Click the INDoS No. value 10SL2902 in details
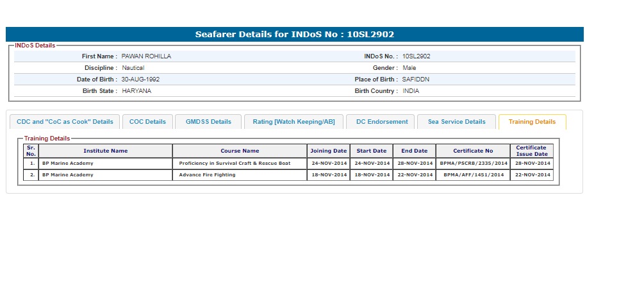The image size is (644, 295). point(417,56)
